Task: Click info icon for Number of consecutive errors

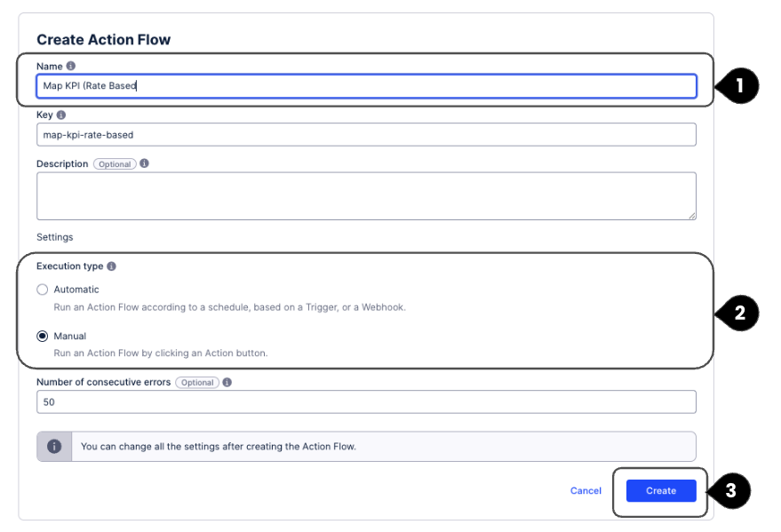Action: [x=227, y=382]
